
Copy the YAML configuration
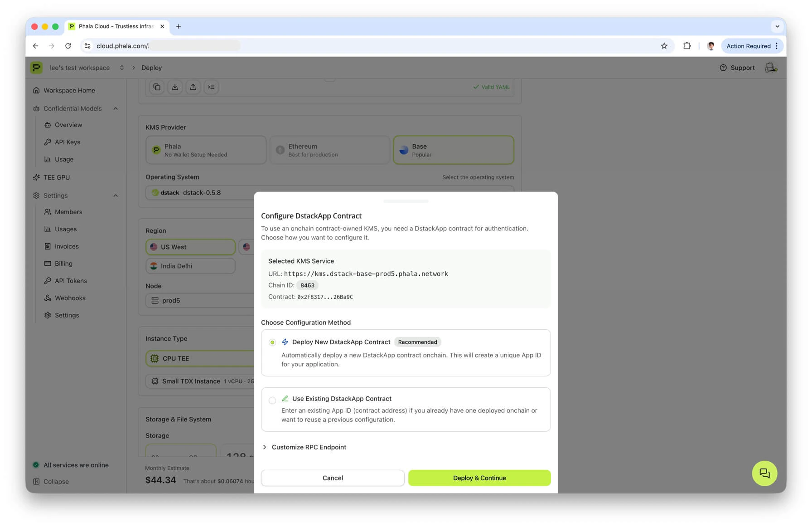point(157,87)
